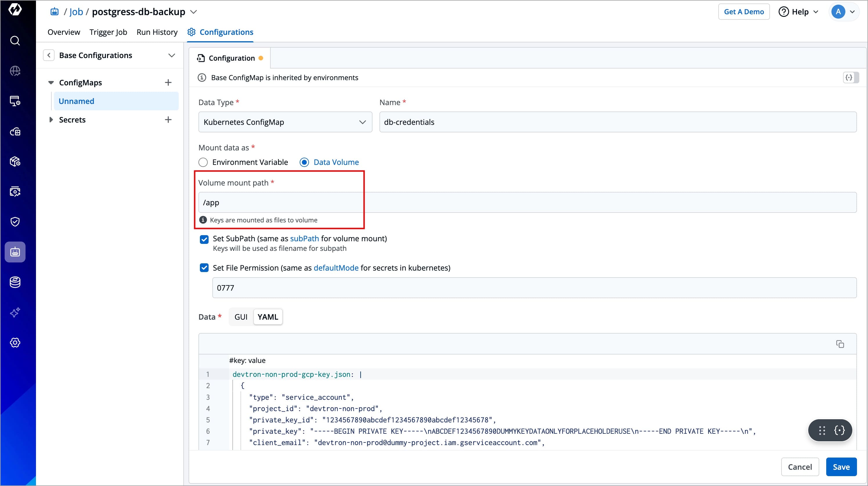Viewport: 868px width, 486px height.
Task: Switch to the Run History tab
Action: pyautogui.click(x=157, y=32)
